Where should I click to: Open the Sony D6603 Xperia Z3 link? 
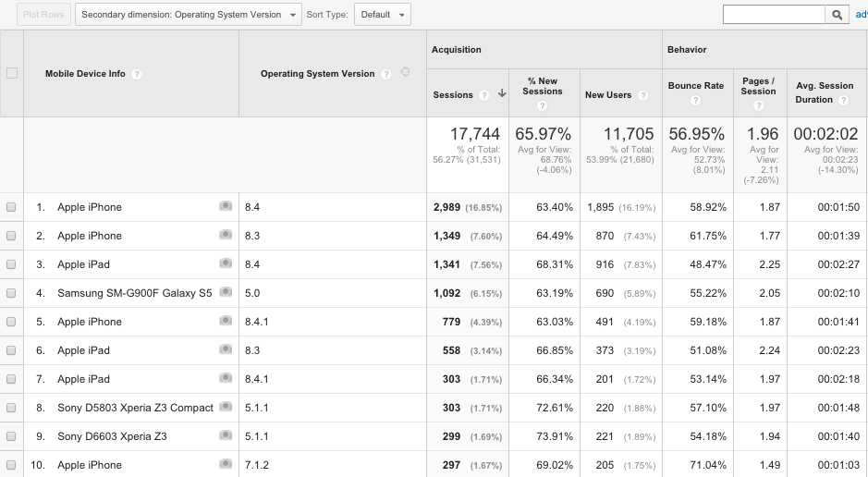point(112,436)
